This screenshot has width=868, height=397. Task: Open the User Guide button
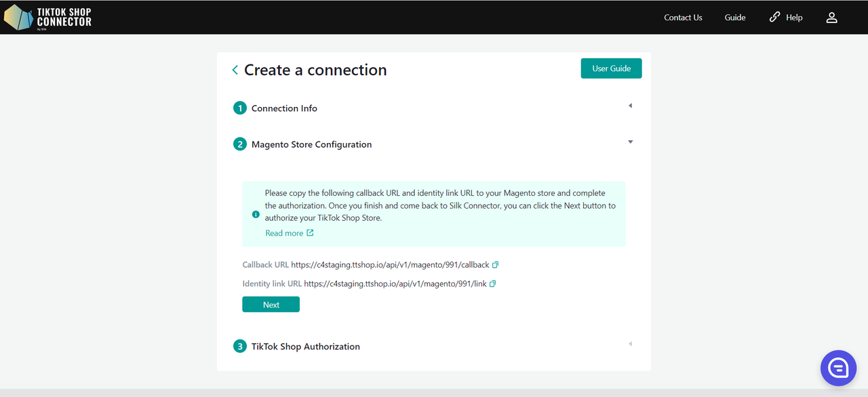[611, 68]
